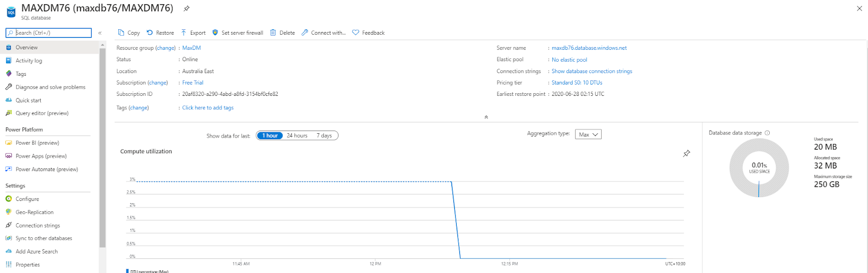Select the 1 hour time range
Image resolution: width=868 pixels, height=273 pixels.
tap(270, 135)
